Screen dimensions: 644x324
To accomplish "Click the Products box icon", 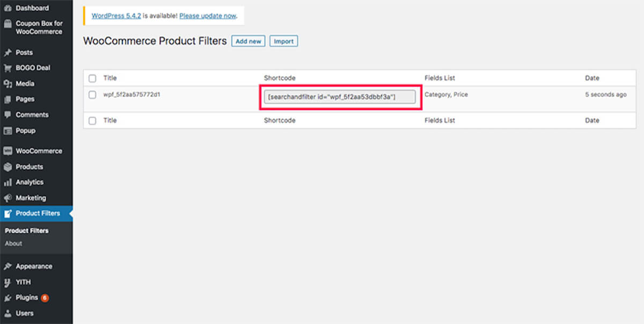I will (8, 167).
